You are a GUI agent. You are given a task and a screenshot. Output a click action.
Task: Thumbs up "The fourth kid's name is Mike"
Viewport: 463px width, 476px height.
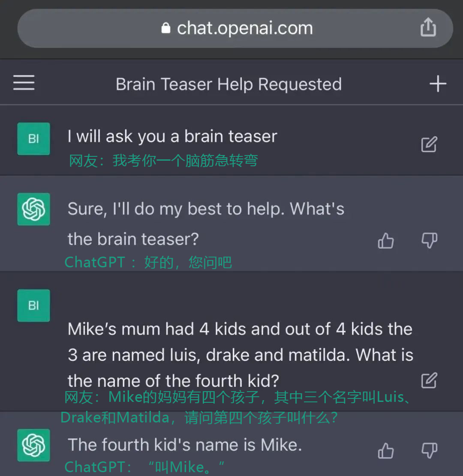click(x=385, y=451)
